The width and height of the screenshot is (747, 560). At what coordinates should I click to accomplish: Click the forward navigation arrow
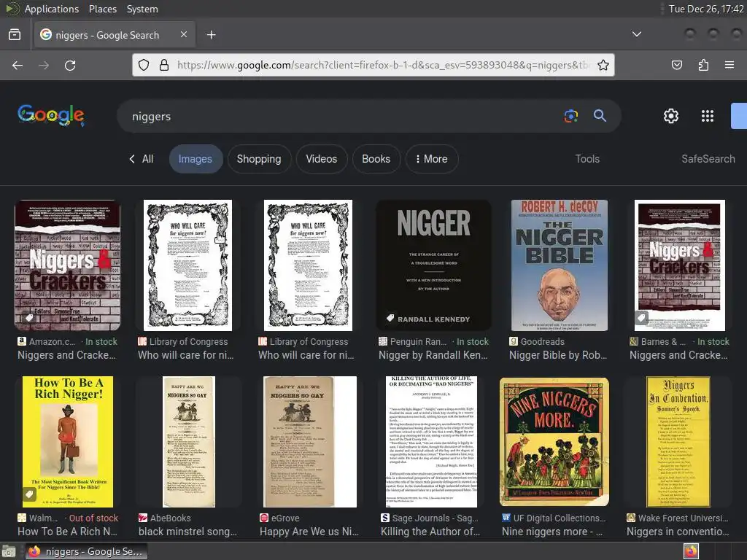click(44, 65)
